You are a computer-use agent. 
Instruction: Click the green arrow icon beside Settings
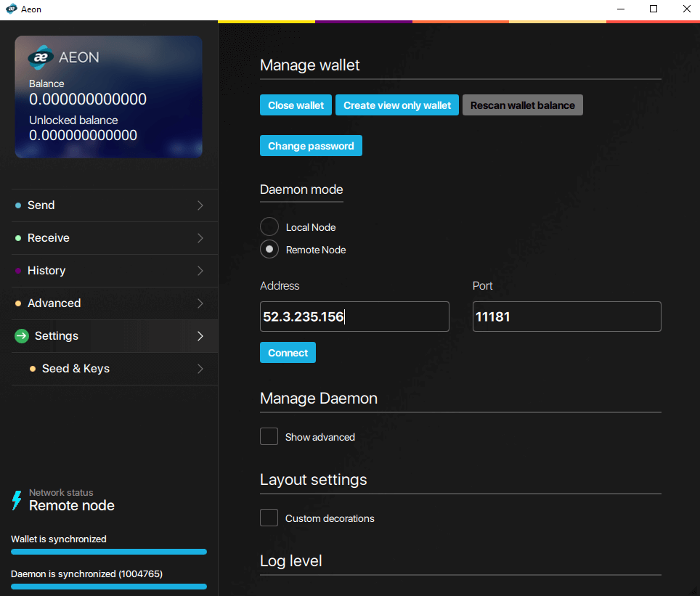tap(22, 336)
